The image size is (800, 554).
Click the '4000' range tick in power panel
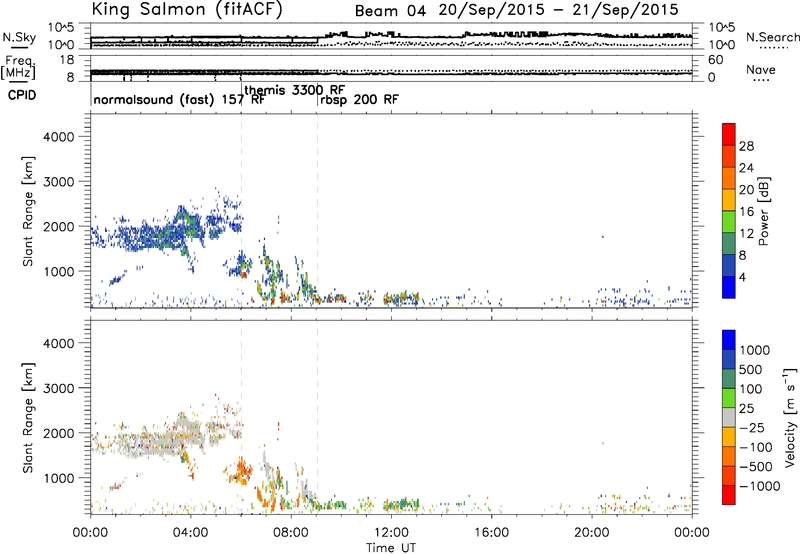(59, 137)
